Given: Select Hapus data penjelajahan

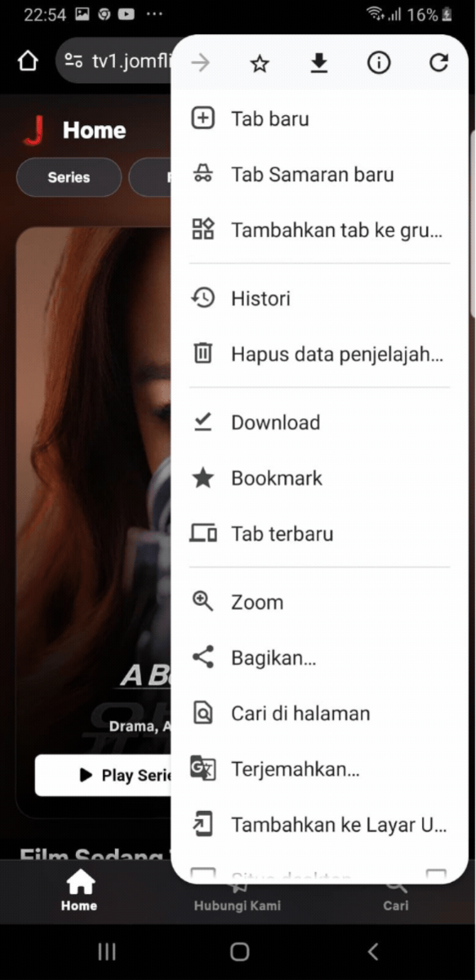Looking at the screenshot, I should pyautogui.click(x=320, y=354).
